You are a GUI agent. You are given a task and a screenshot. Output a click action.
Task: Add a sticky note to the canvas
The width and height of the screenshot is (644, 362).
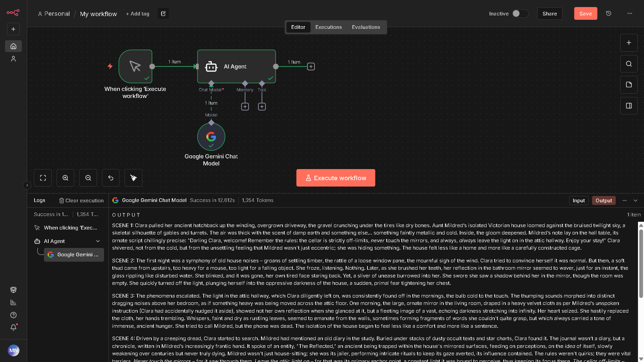(629, 85)
